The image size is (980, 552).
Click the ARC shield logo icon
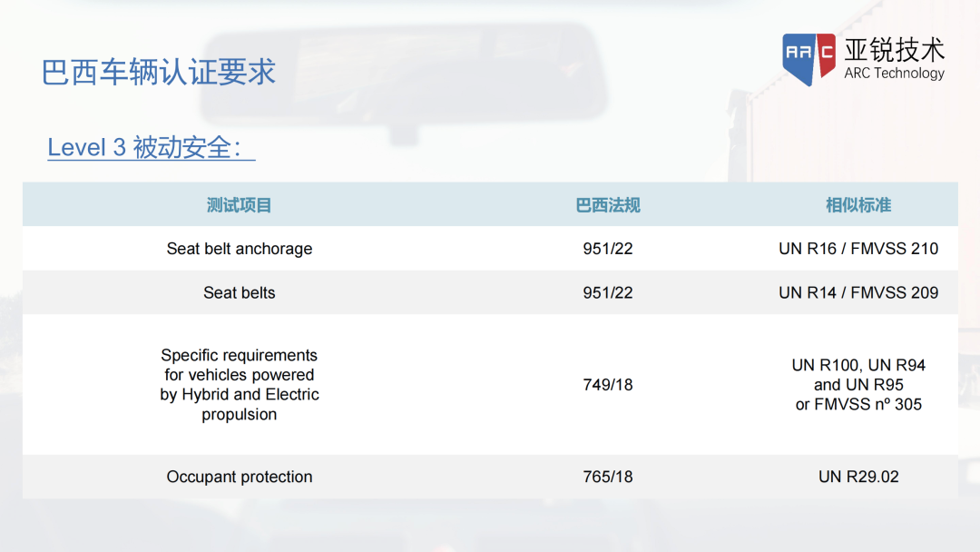click(x=808, y=59)
